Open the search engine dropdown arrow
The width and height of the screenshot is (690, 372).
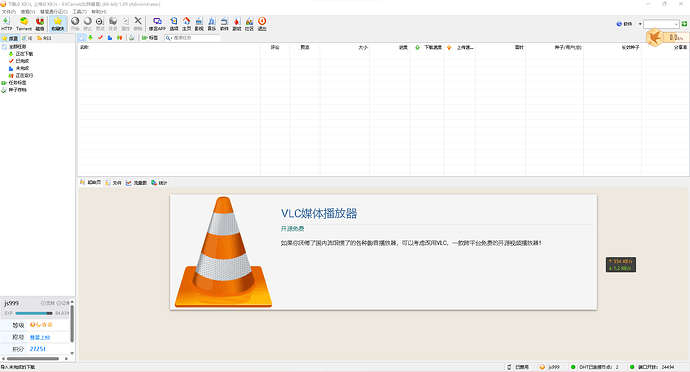tap(640, 24)
